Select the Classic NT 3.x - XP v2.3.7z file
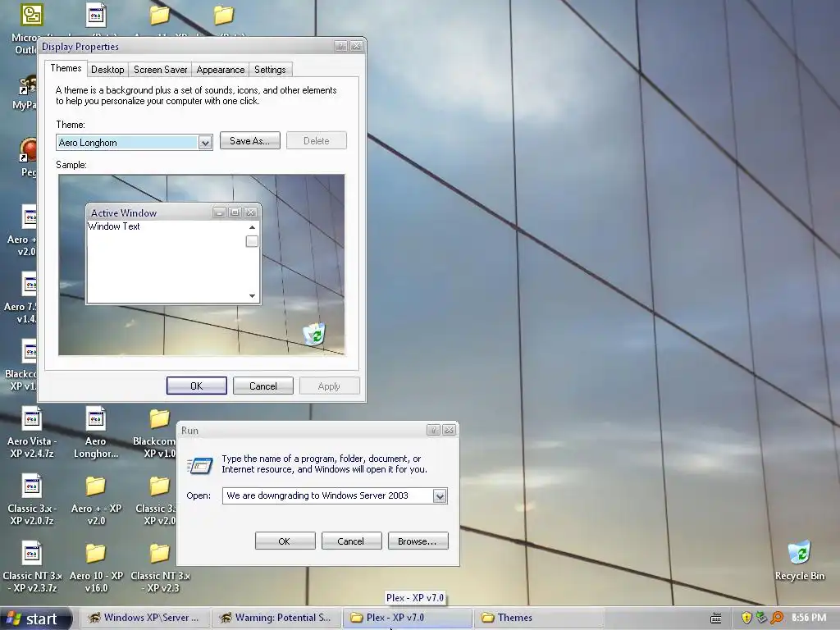Screen dimensions: 840x630 tap(31, 553)
